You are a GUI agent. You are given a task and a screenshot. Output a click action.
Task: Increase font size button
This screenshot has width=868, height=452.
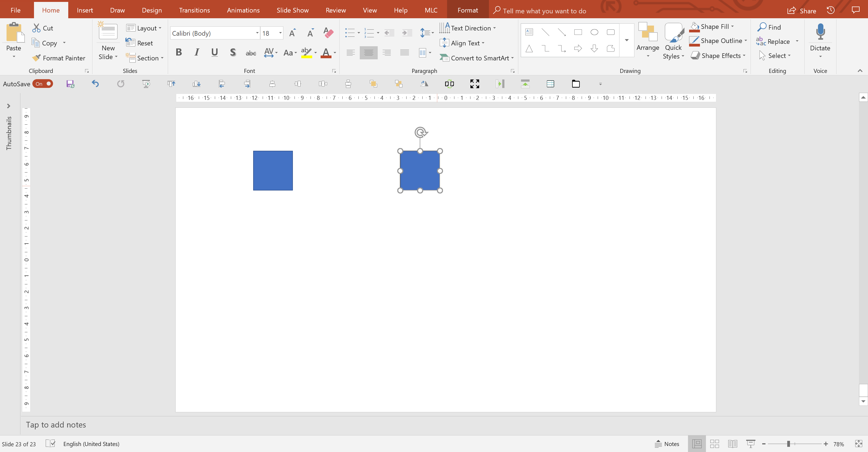(293, 33)
